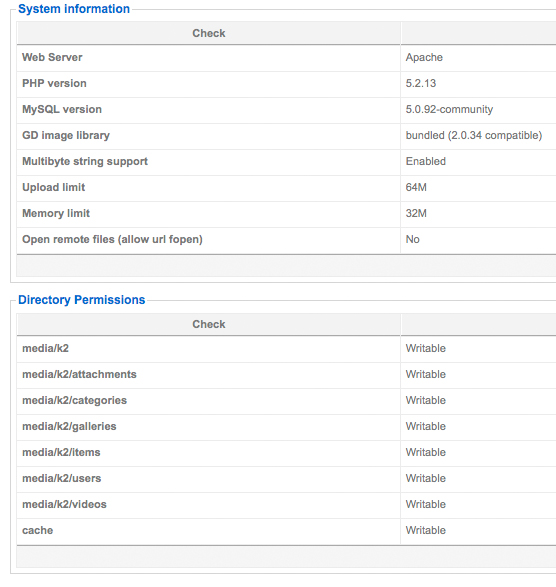This screenshot has width=556, height=587.
Task: Click Multibyte string support label
Action: [85, 161]
